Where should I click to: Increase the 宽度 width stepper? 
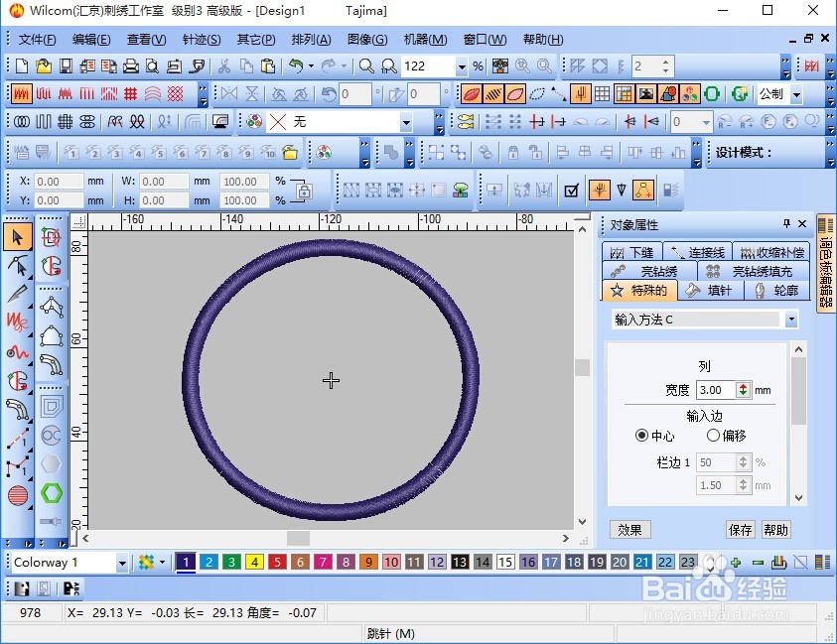click(743, 386)
